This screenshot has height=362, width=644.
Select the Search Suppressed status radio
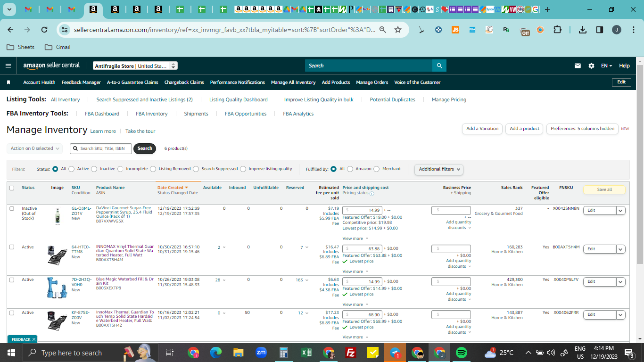pyautogui.click(x=196, y=169)
